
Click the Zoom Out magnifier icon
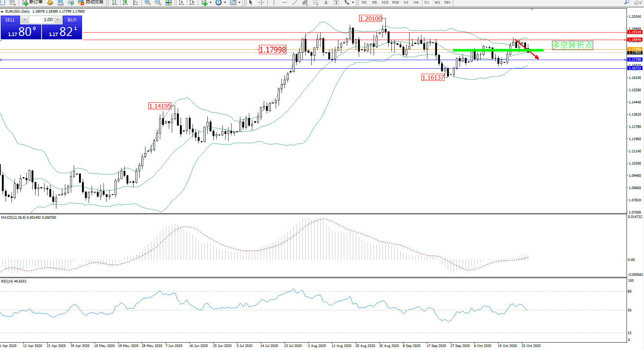pyautogui.click(x=158, y=3)
